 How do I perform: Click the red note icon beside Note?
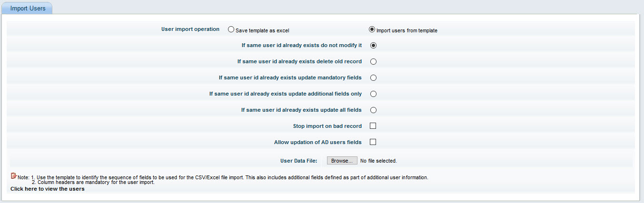13,176
